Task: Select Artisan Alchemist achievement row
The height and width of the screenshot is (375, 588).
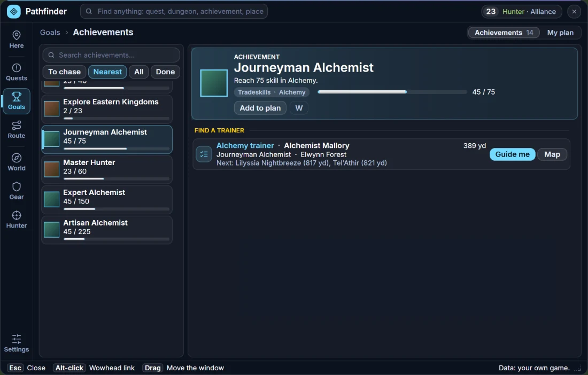Action: click(x=107, y=230)
